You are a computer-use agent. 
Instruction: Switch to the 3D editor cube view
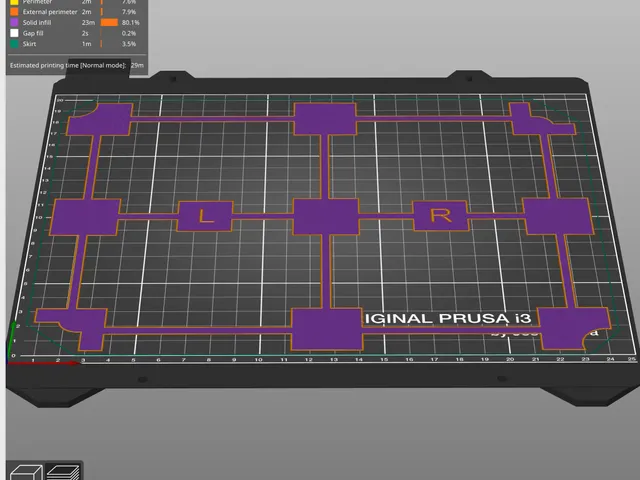tap(26, 473)
